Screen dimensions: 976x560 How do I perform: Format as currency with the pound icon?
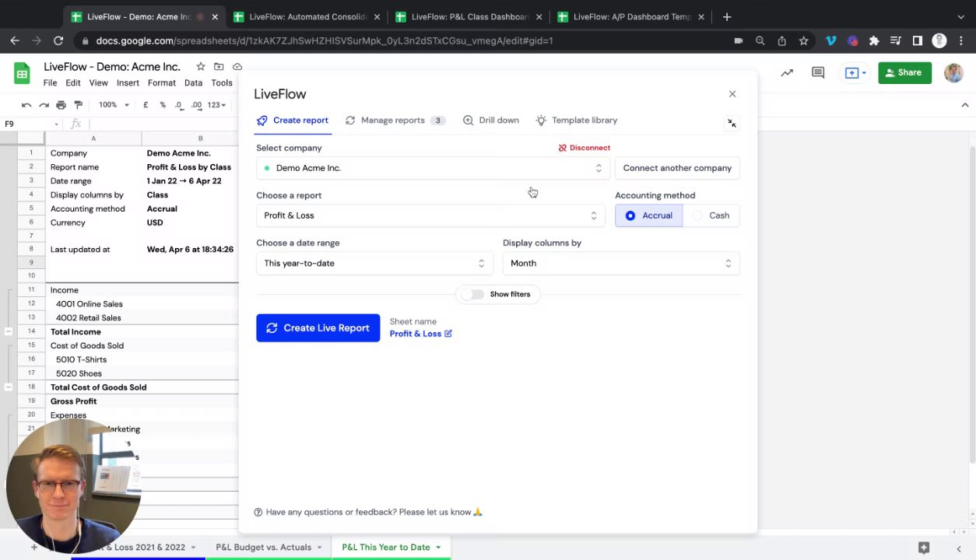[x=146, y=105]
